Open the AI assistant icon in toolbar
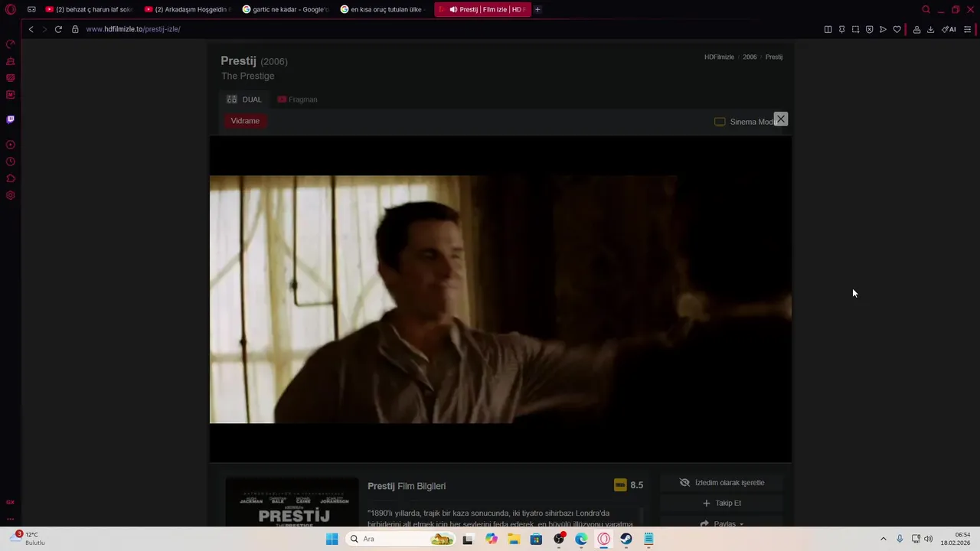Screen dimensions: 980x551 (x=949, y=29)
